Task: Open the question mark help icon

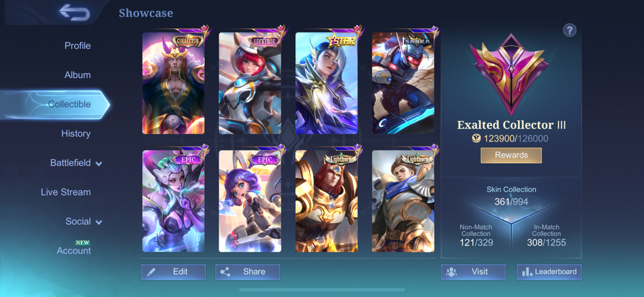Action: coord(569,30)
